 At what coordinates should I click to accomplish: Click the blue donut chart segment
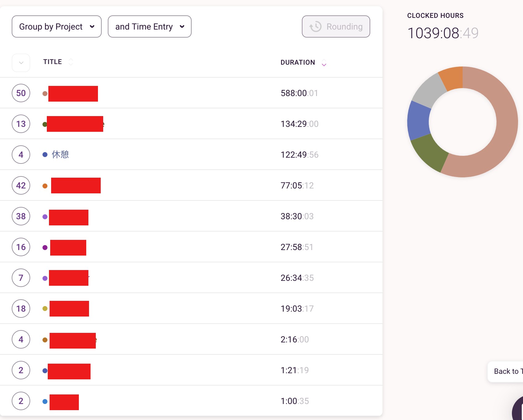pyautogui.click(x=418, y=121)
